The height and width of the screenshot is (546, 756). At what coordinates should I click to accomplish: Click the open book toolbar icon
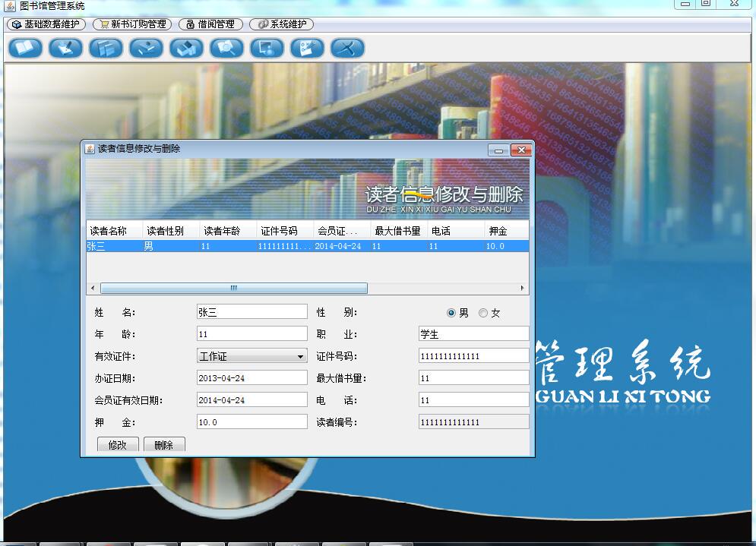pyautogui.click(x=25, y=48)
